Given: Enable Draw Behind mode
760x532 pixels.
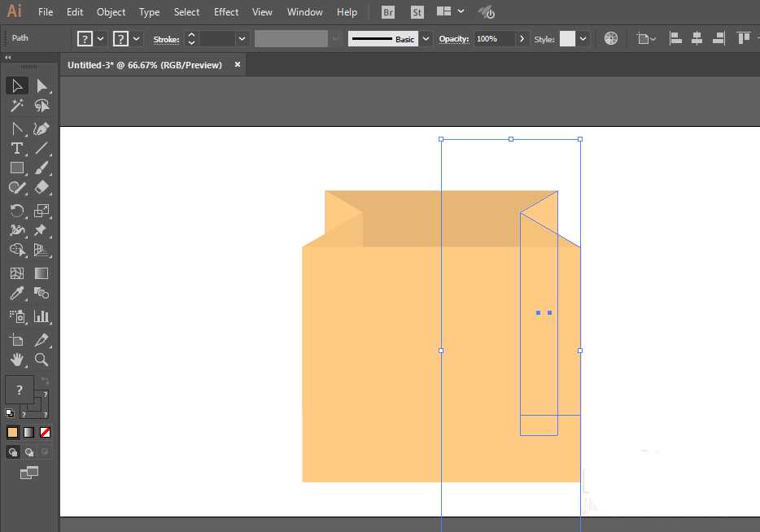Looking at the screenshot, I should [x=29, y=452].
